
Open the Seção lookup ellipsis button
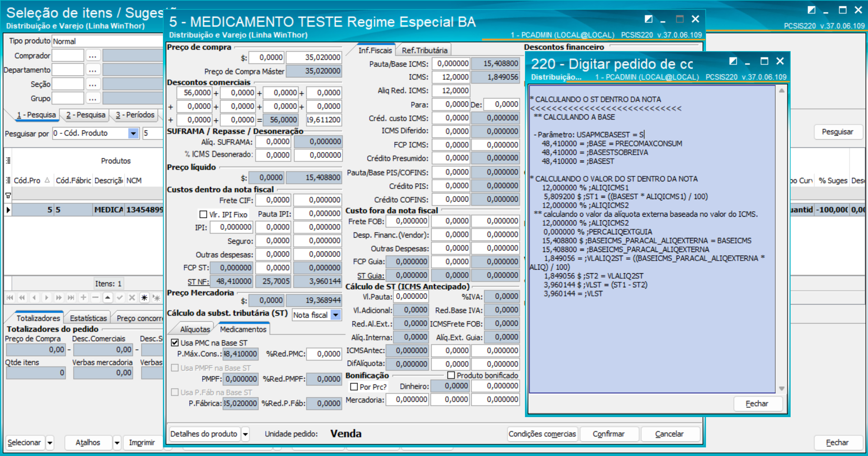click(93, 84)
